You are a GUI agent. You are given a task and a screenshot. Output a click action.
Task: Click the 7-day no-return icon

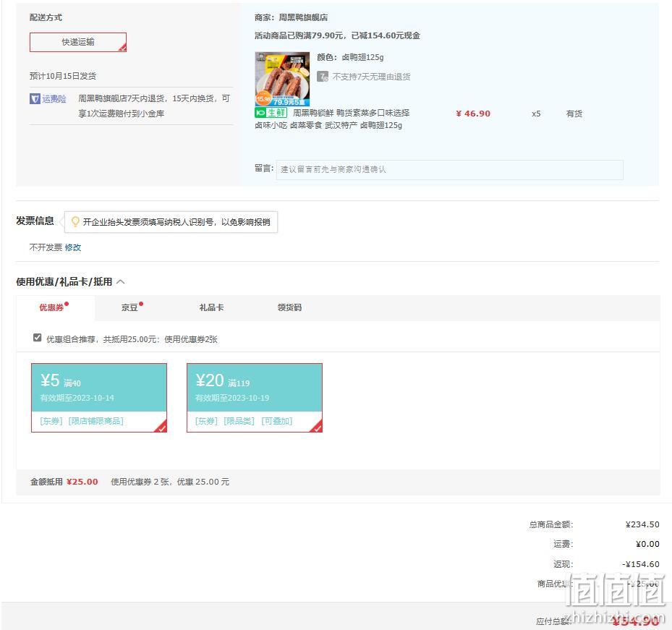[323, 77]
